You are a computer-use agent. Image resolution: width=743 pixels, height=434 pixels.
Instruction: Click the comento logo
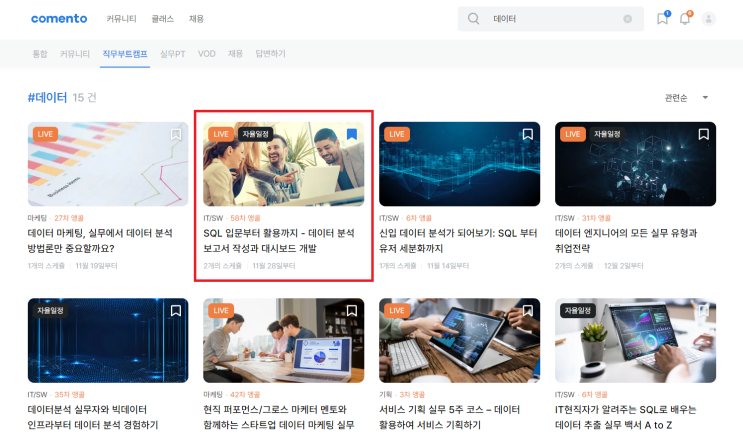pos(59,19)
